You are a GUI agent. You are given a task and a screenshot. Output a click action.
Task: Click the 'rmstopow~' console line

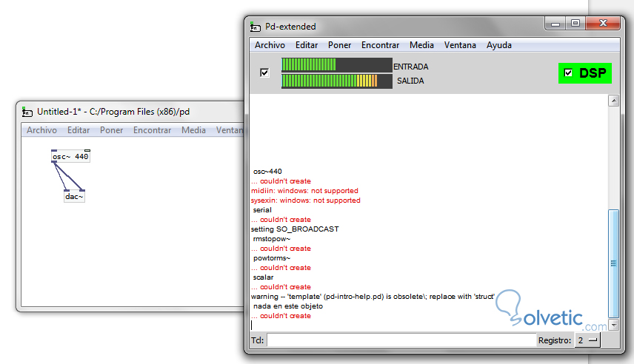272,239
